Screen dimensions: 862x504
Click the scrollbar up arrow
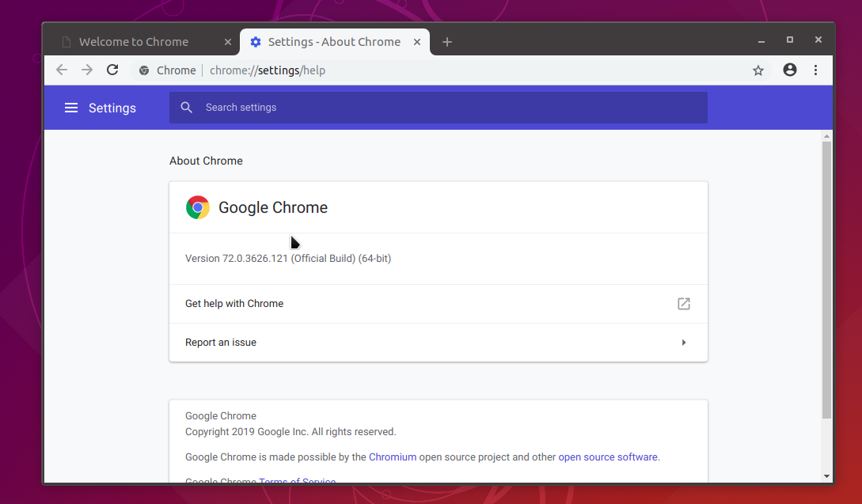coord(826,136)
